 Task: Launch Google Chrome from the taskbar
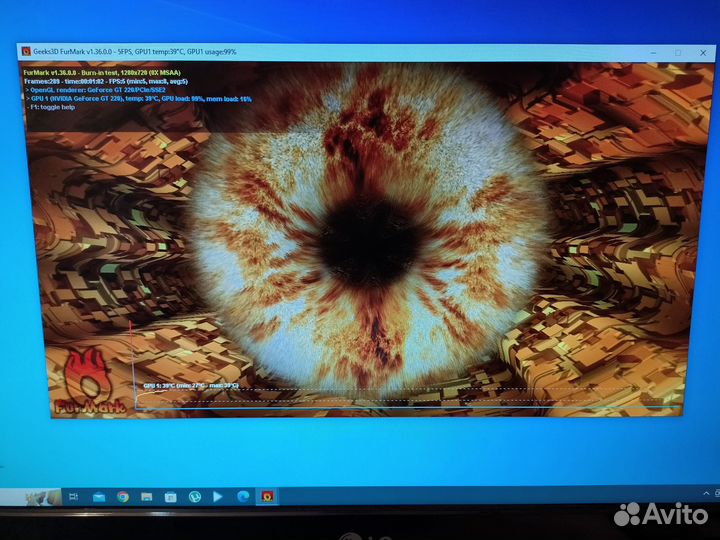(122, 496)
